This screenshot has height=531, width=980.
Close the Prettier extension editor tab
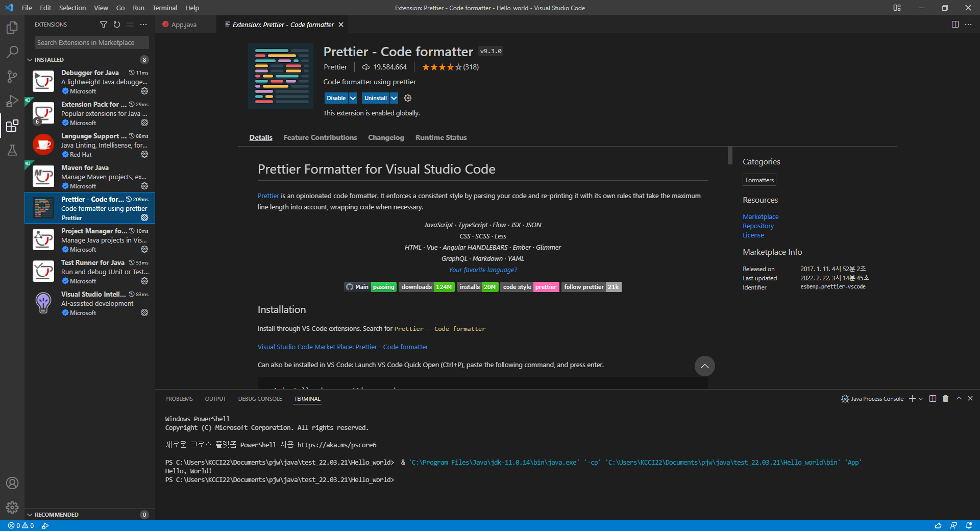pyautogui.click(x=341, y=25)
